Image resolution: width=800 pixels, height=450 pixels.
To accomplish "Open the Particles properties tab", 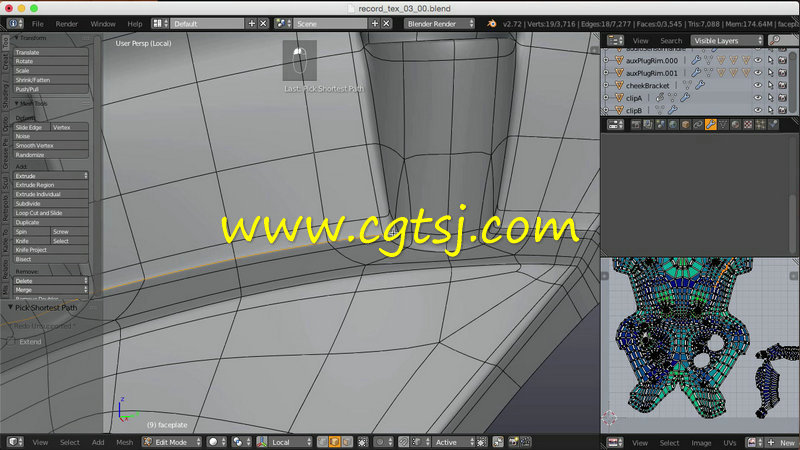I will click(760, 124).
